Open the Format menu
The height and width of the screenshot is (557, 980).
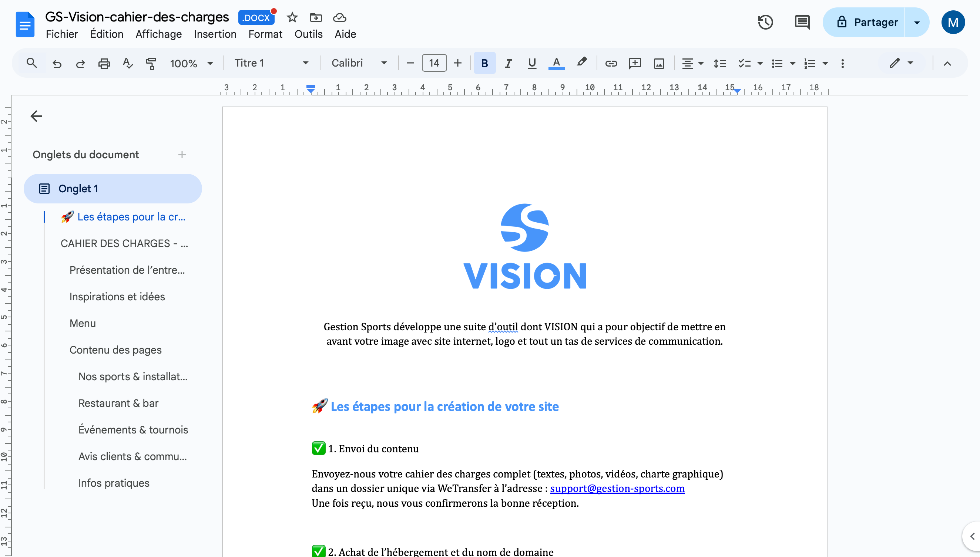265,34
